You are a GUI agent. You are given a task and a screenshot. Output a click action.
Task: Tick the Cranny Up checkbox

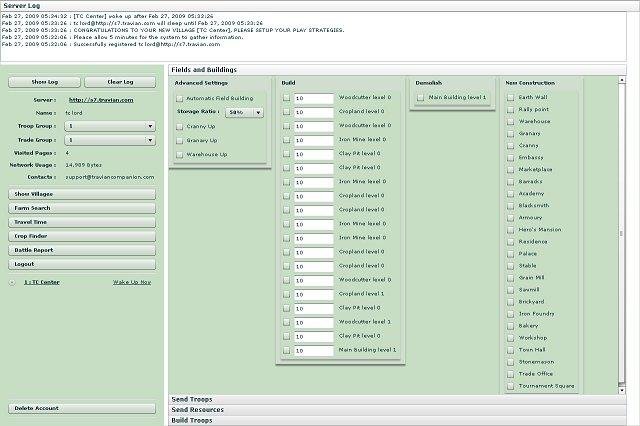point(179,126)
